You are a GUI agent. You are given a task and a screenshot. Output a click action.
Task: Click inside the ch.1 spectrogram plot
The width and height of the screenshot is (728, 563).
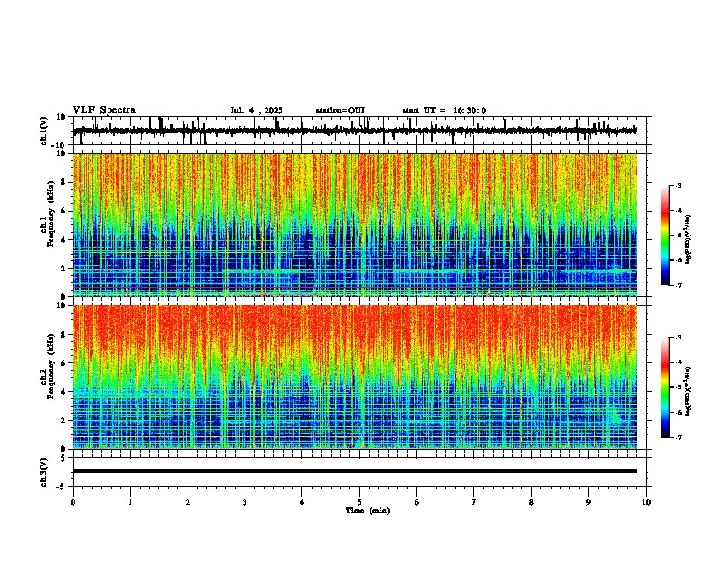pyautogui.click(x=354, y=224)
